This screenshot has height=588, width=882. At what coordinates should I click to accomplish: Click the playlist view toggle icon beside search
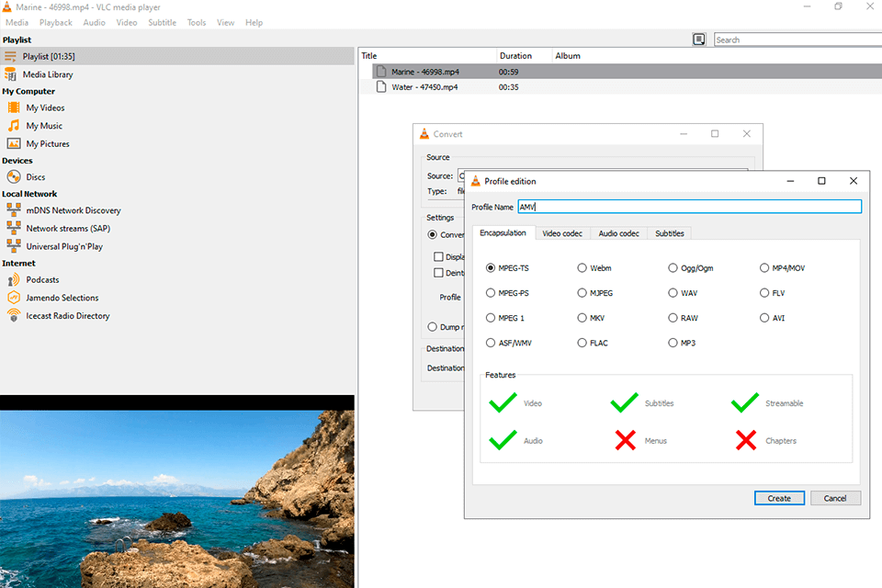tap(699, 40)
